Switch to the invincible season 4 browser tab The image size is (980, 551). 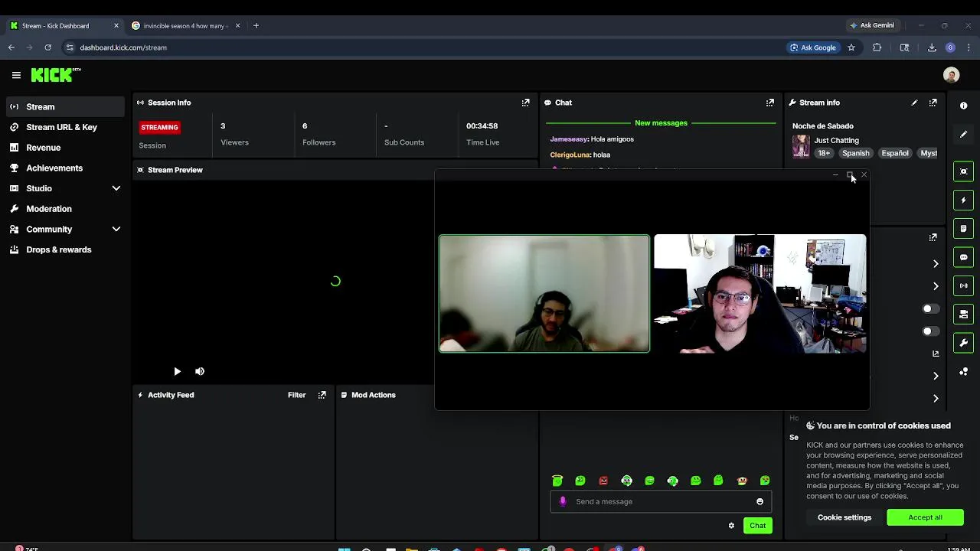pos(186,25)
